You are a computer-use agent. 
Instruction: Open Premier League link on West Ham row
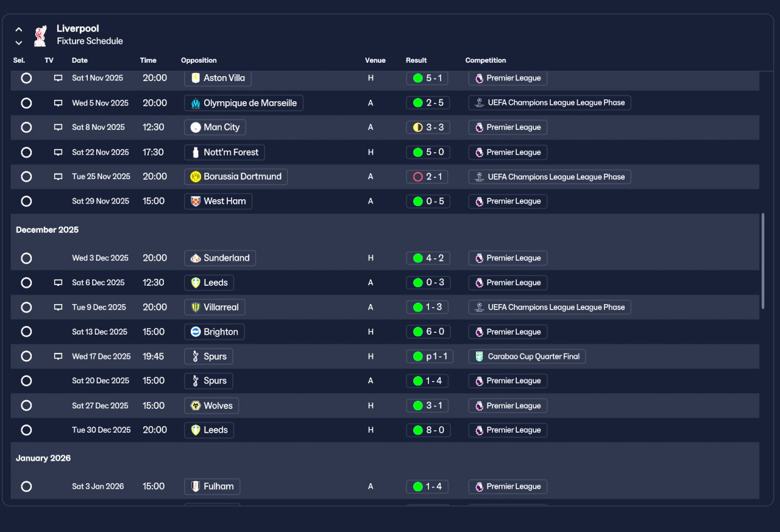[x=508, y=201]
